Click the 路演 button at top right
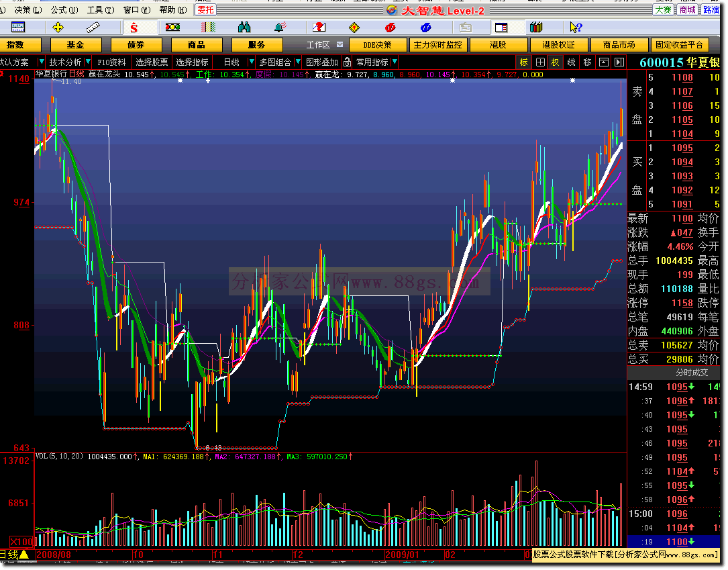This screenshot has height=570, width=728. coord(711,10)
